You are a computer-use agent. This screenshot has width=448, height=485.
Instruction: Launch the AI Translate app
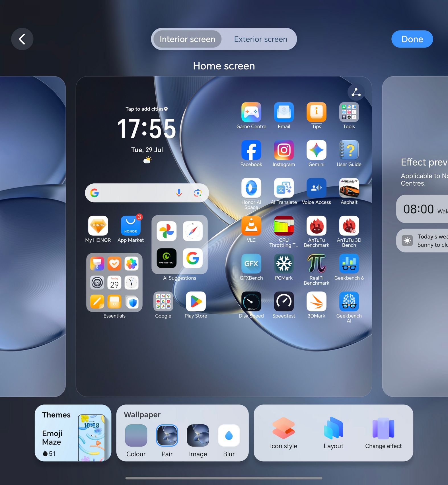click(x=284, y=188)
